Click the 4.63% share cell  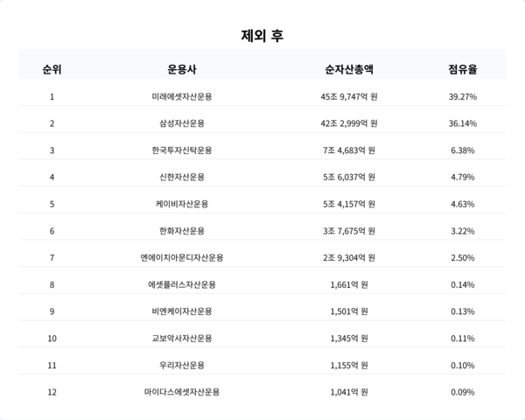click(463, 204)
